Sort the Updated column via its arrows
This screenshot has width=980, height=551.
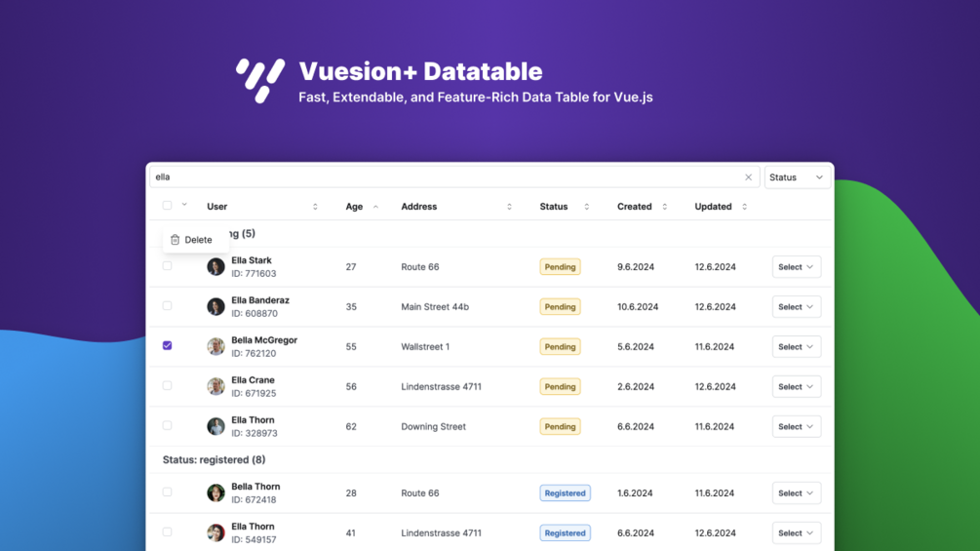click(x=744, y=207)
